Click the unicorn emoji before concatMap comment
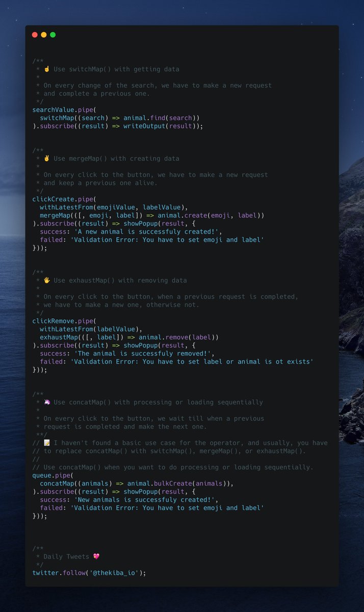Viewport: 364px width, 612px height. click(x=47, y=402)
